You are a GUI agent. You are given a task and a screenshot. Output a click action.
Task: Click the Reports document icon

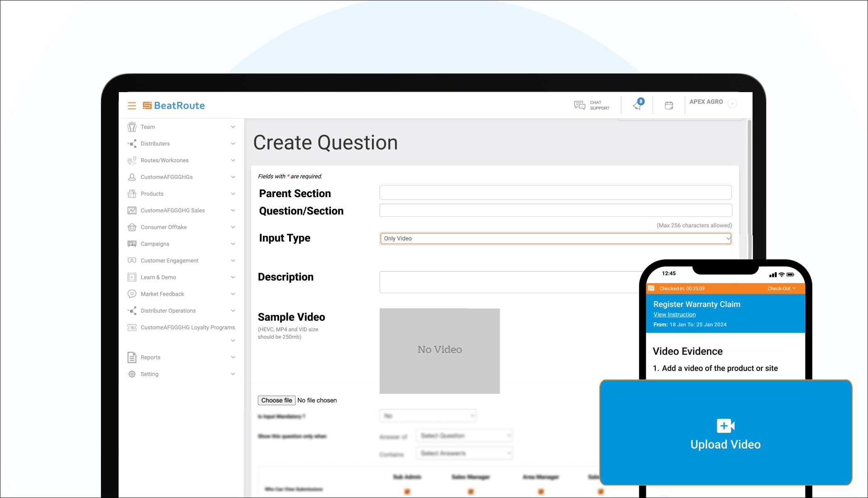(132, 357)
